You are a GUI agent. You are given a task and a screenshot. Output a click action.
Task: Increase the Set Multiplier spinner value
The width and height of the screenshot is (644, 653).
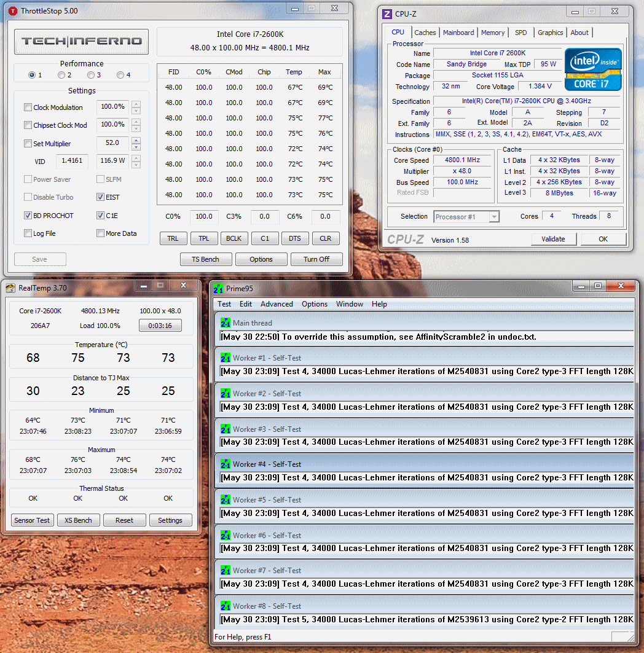tap(136, 141)
